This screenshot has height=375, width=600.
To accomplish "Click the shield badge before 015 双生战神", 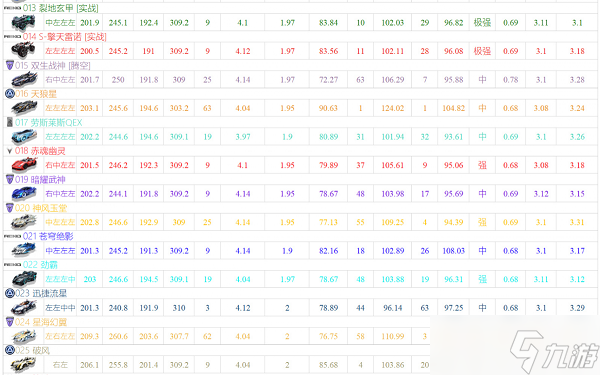I will click(10, 65).
